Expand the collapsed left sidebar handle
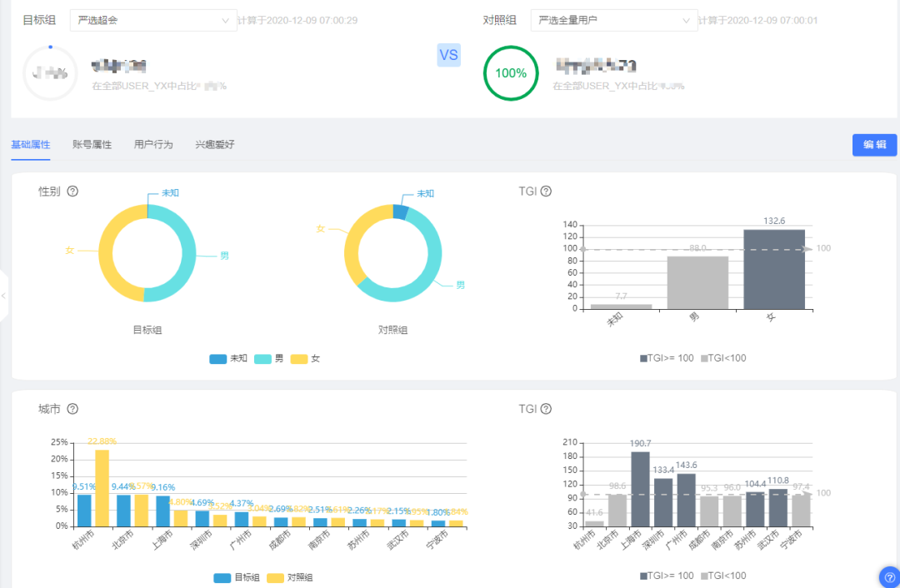Viewport: 900px width, 588px height. pos(3,296)
